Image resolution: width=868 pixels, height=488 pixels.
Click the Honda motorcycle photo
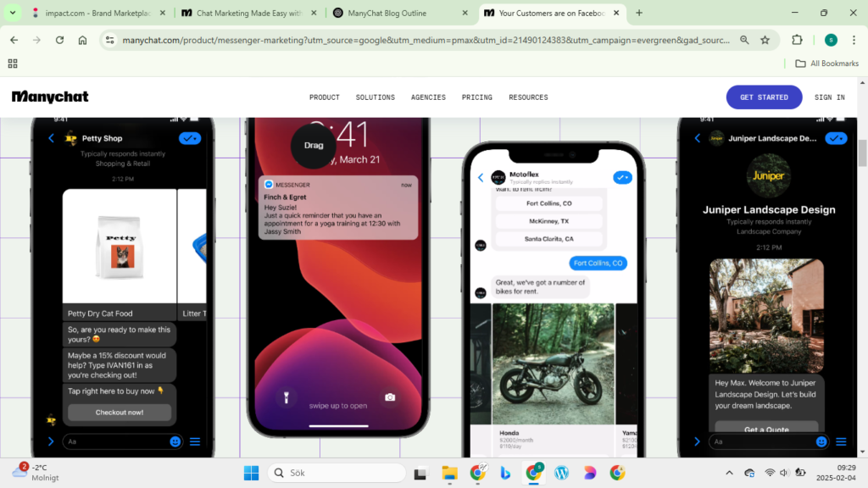coord(553,364)
